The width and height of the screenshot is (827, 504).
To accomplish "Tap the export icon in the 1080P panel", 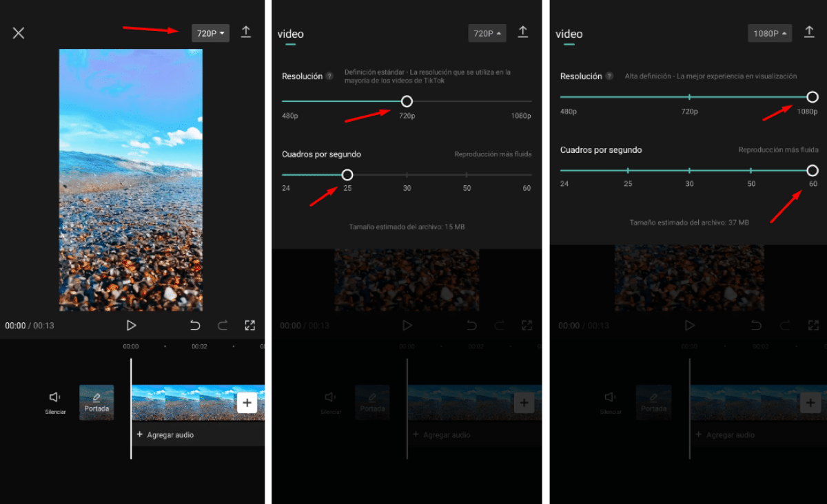I will pyautogui.click(x=810, y=32).
